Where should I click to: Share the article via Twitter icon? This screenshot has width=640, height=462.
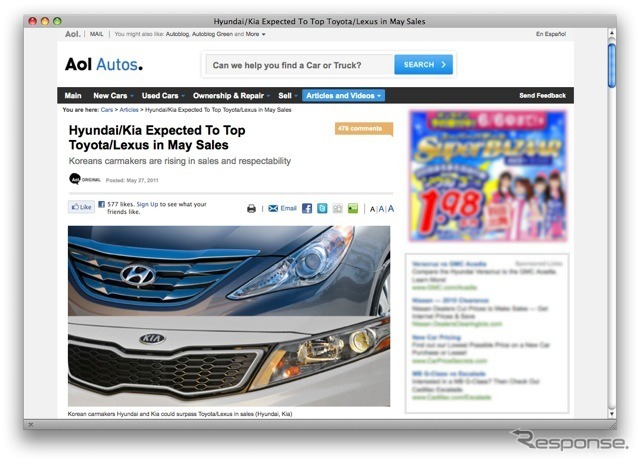(x=322, y=208)
